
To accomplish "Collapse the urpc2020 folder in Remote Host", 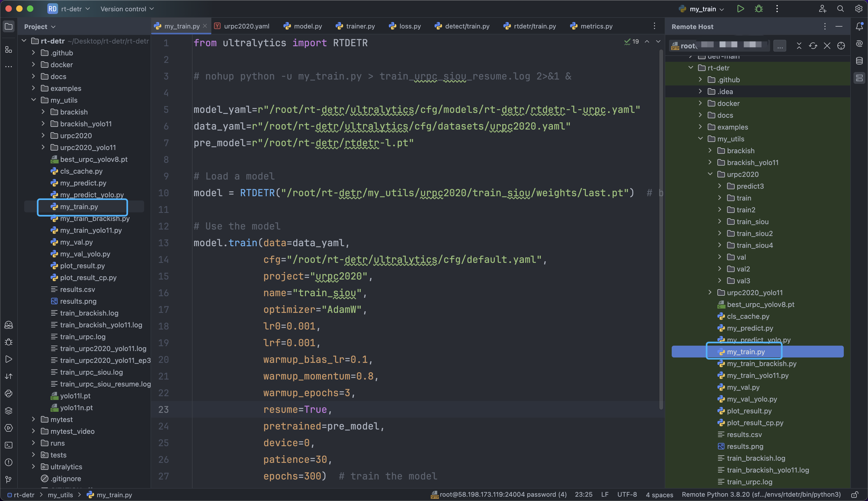I will pos(710,174).
